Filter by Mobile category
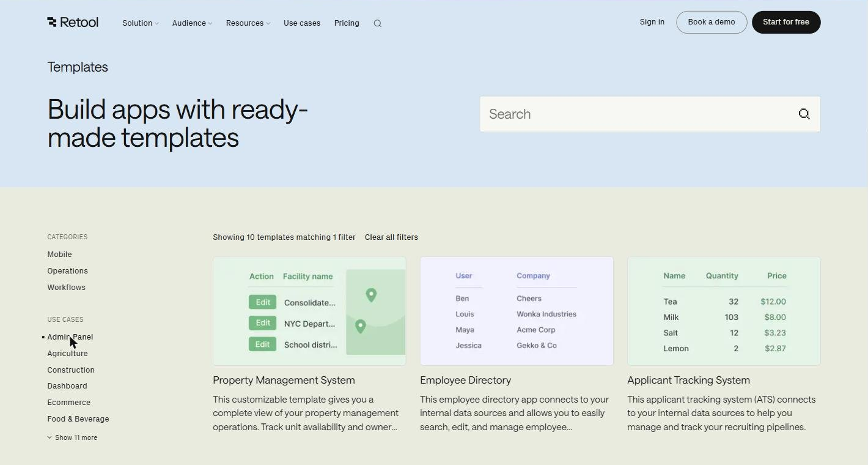868x465 pixels. [x=59, y=255]
